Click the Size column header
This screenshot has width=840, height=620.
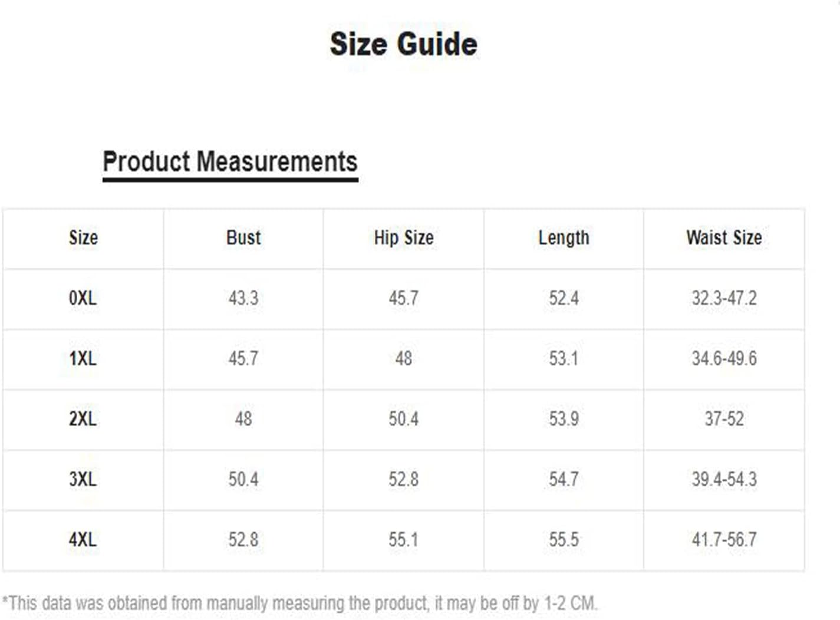pyautogui.click(x=83, y=238)
